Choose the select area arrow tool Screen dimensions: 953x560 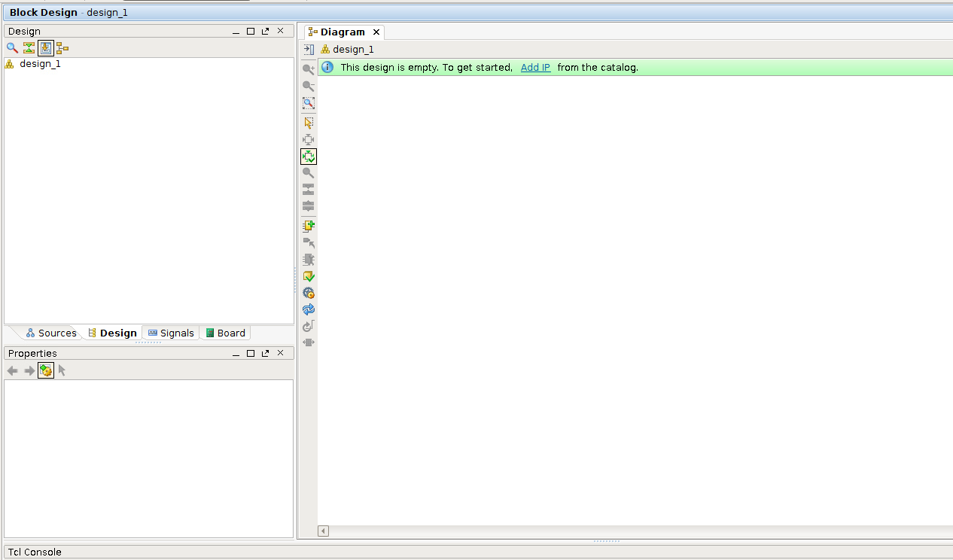(x=309, y=123)
